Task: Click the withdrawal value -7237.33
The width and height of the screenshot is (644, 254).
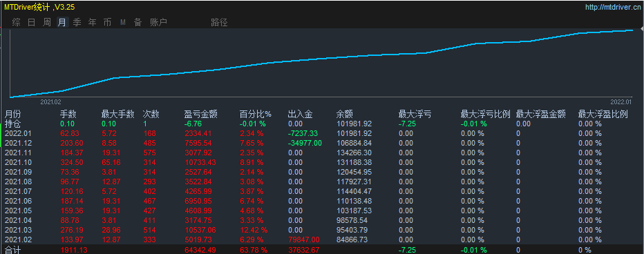Action: click(x=303, y=133)
